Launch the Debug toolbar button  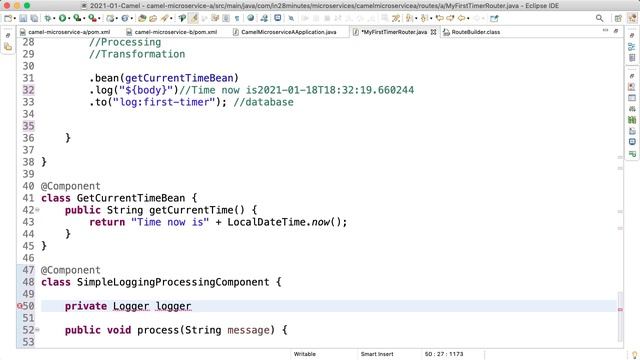click(48, 18)
